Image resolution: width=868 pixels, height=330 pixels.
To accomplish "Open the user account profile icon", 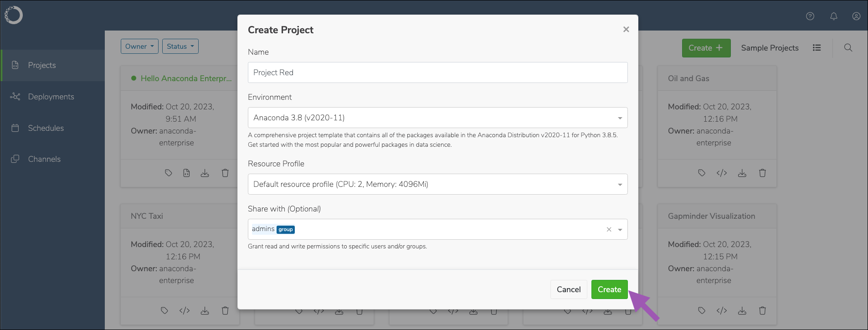I will point(857,16).
